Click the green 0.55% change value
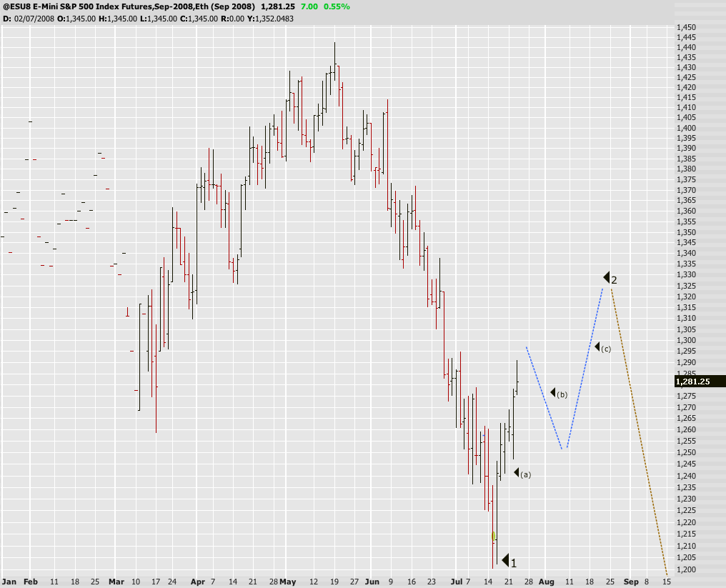726x588 pixels. (335, 6)
